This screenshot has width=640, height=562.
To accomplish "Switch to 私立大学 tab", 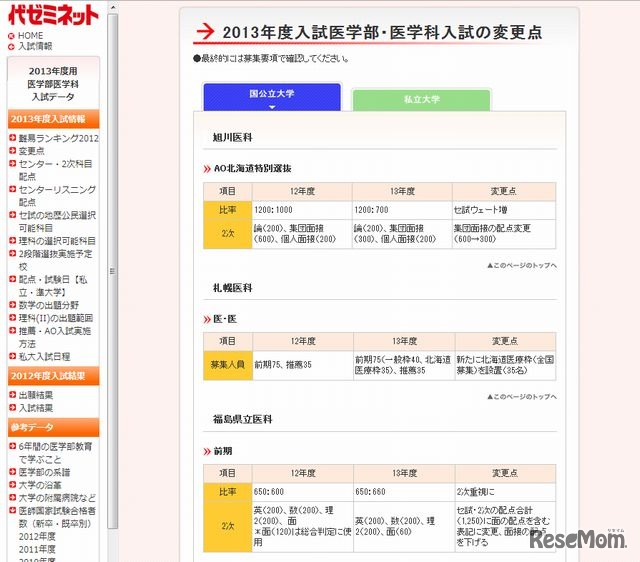I will pyautogui.click(x=421, y=100).
